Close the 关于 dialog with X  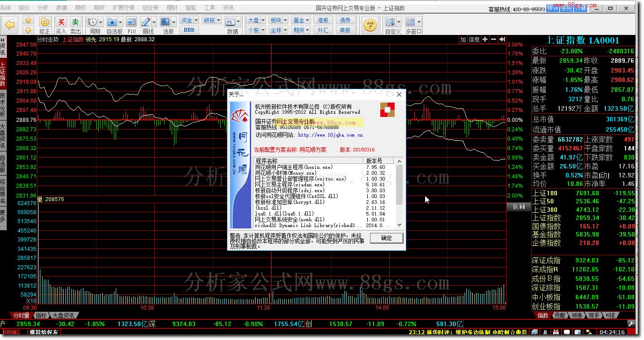click(x=399, y=94)
